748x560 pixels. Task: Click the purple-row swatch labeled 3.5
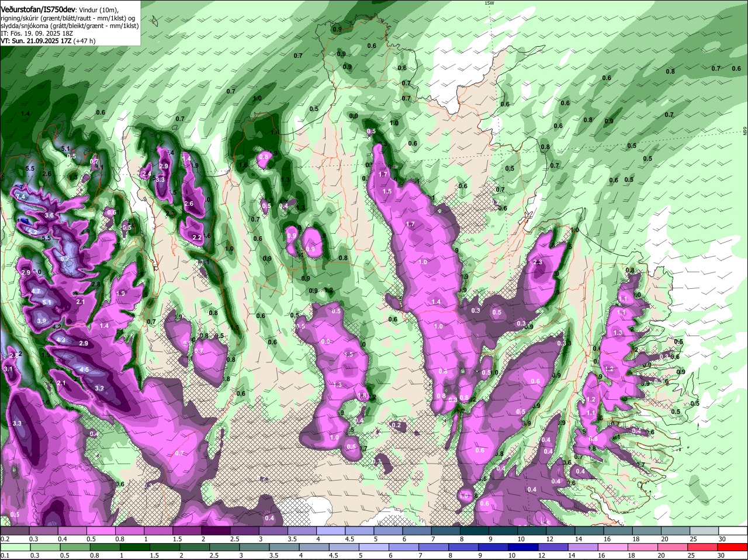(x=302, y=530)
